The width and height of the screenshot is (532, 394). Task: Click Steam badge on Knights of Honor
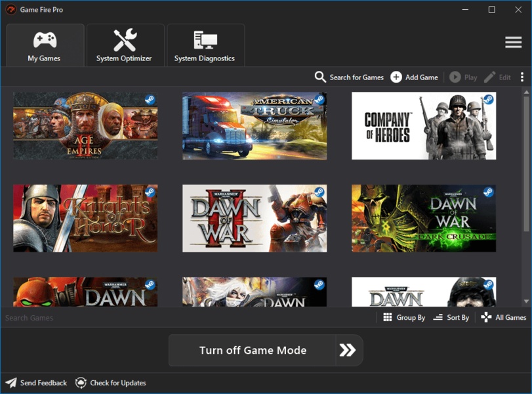[150, 192]
